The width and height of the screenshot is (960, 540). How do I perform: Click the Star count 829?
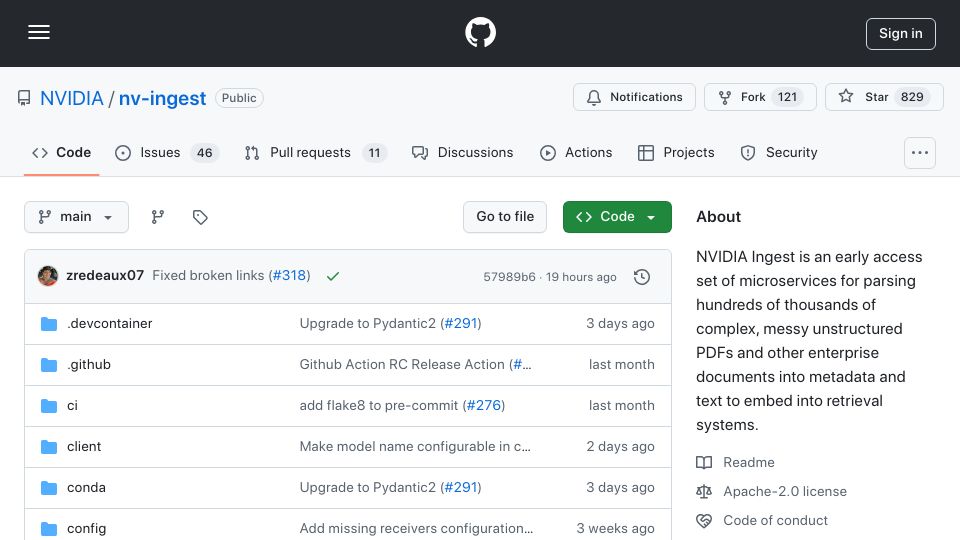[912, 97]
